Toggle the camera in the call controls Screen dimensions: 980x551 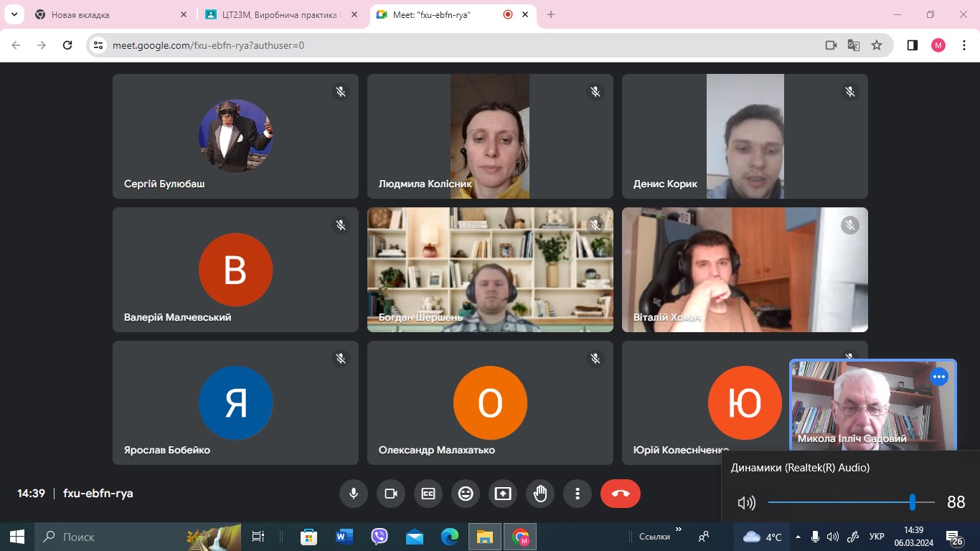(391, 494)
